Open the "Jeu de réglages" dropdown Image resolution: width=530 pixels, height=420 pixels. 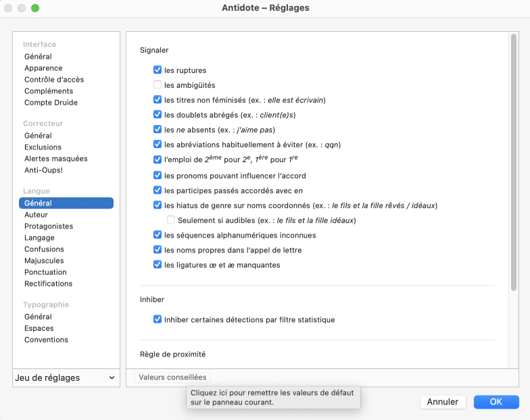click(66, 378)
